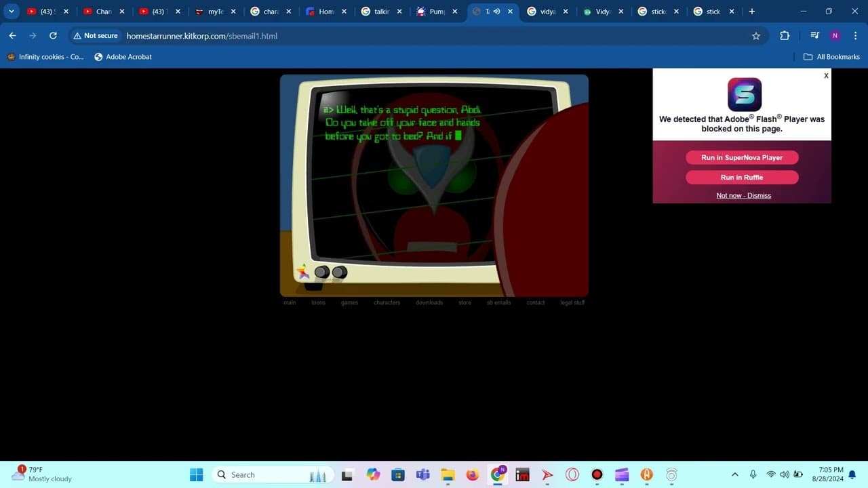The width and height of the screenshot is (868, 488).
Task: Switch to the YouTube Chan tab
Action: [x=102, y=12]
